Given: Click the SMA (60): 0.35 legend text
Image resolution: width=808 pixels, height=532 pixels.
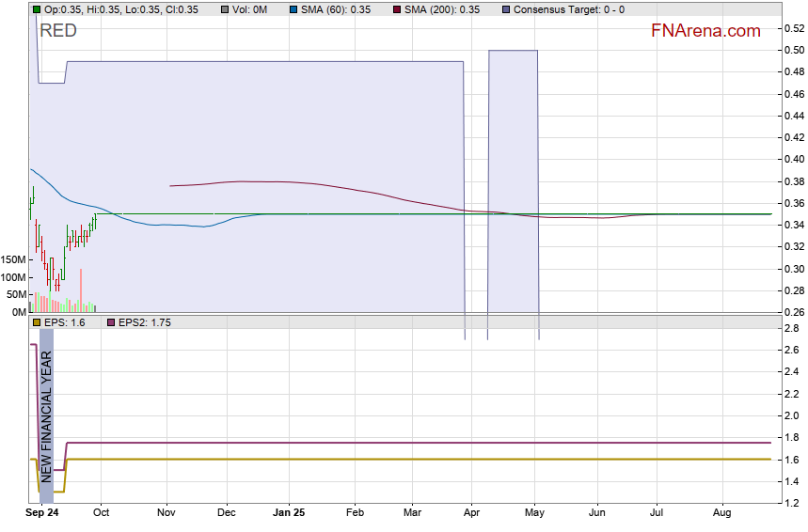Looking at the screenshot, I should 336,9.
